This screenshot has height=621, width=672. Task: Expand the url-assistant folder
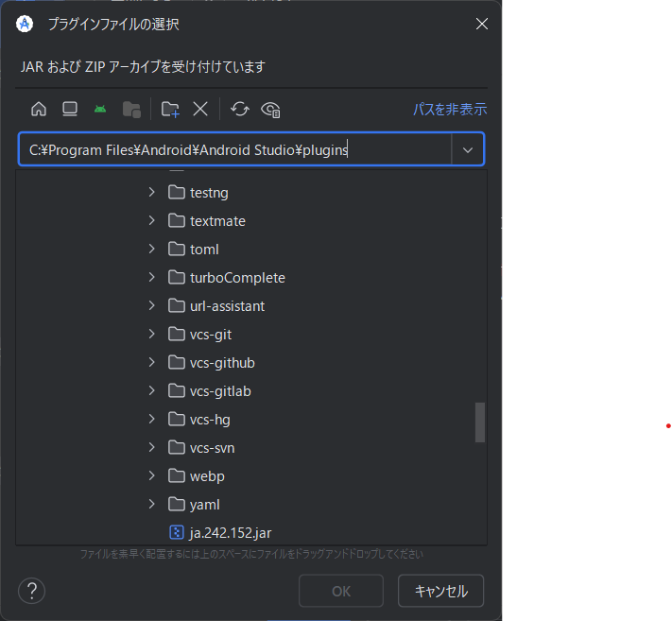(152, 305)
